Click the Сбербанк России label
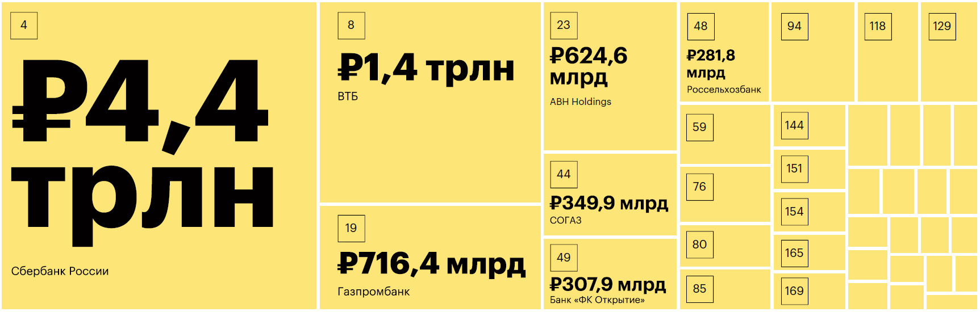This screenshot has height=312, width=980. [60, 271]
